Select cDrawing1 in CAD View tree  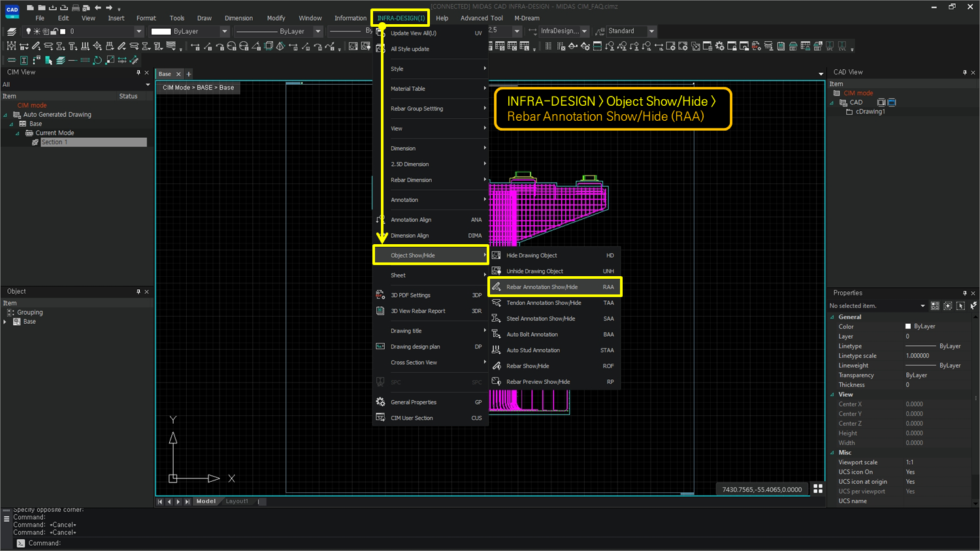[x=870, y=112]
